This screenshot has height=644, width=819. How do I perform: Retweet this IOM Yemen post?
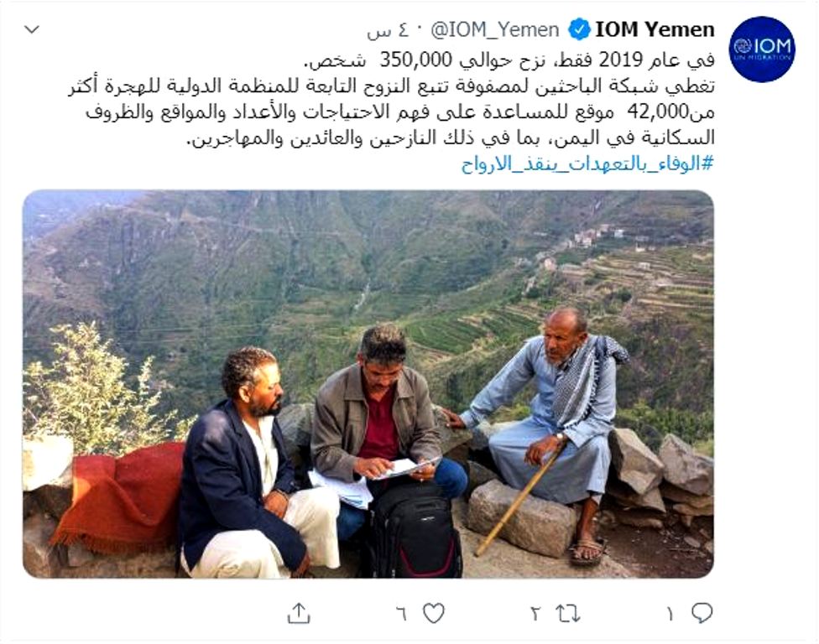pyautogui.click(x=568, y=614)
